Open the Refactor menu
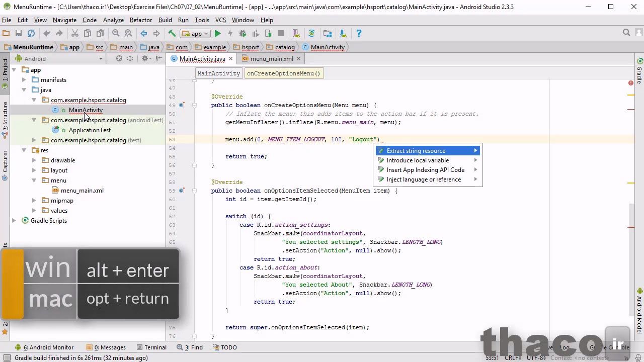644x362 pixels. click(140, 20)
